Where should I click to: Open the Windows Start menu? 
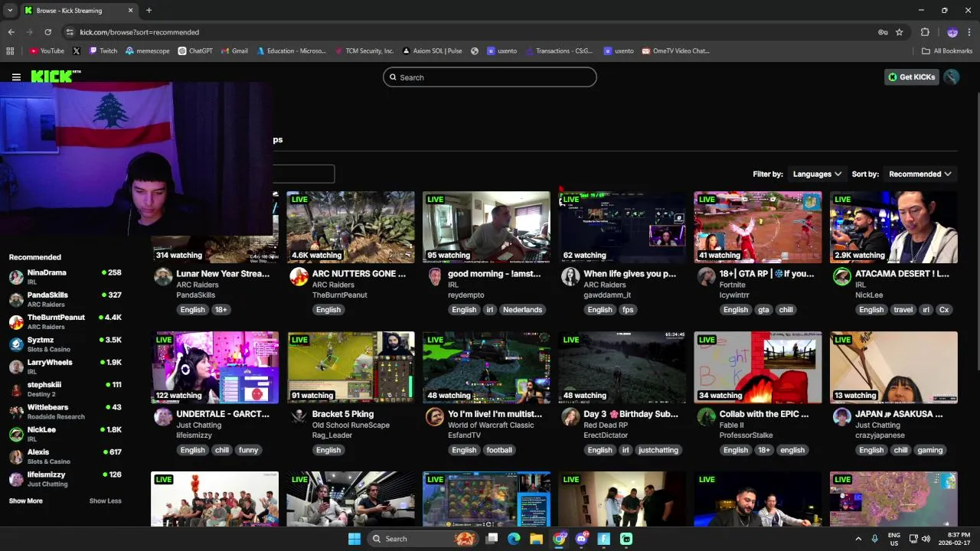click(x=354, y=539)
